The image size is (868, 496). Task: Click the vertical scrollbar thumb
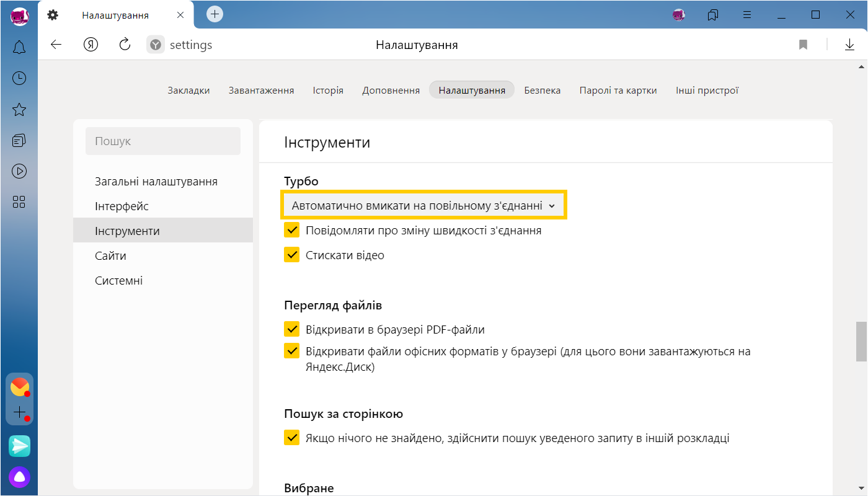click(861, 342)
